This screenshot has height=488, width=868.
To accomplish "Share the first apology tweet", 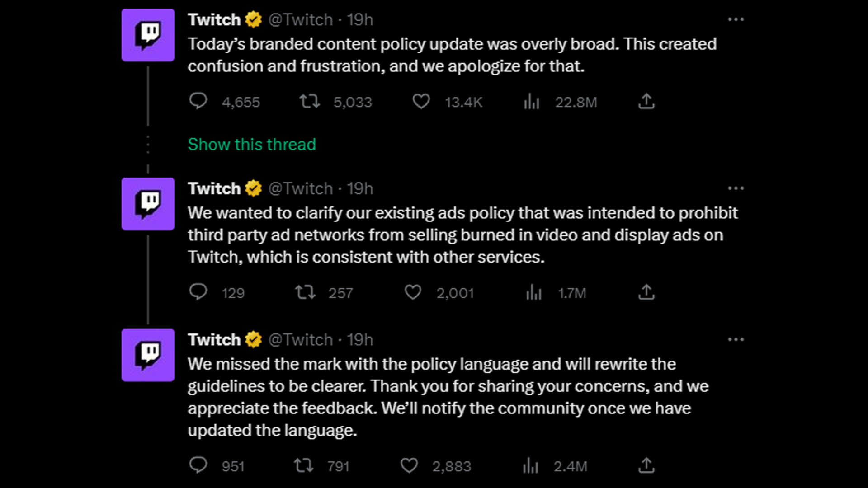I will [646, 101].
